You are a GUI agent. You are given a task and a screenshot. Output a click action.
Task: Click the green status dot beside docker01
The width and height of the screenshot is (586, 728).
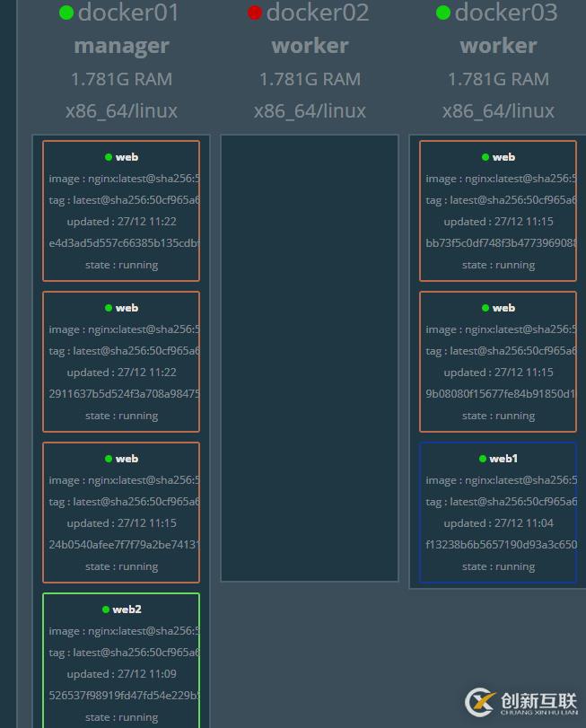66,13
